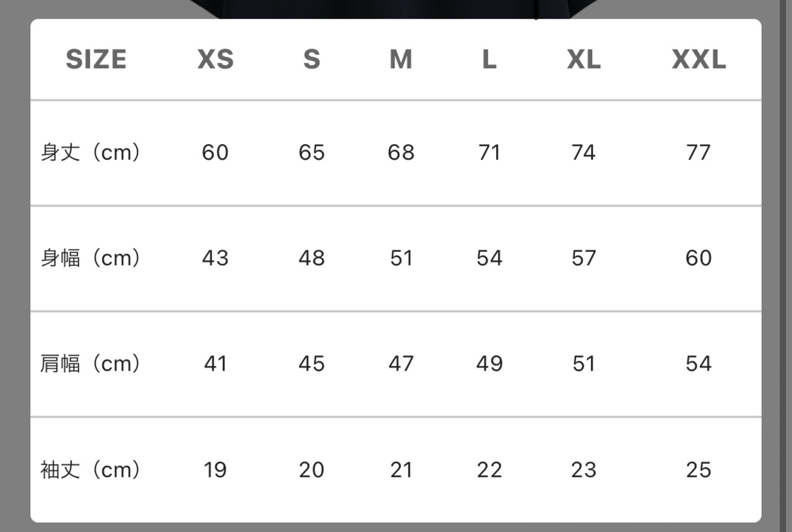Select the 身丈 value 77 for XXL
792x532 pixels.
tap(699, 152)
